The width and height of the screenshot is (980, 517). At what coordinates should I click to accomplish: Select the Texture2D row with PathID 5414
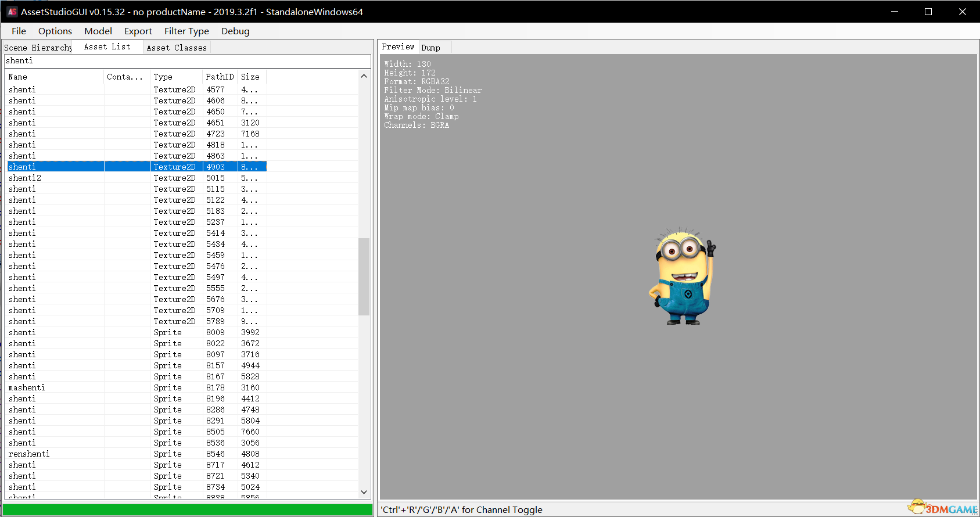point(137,233)
